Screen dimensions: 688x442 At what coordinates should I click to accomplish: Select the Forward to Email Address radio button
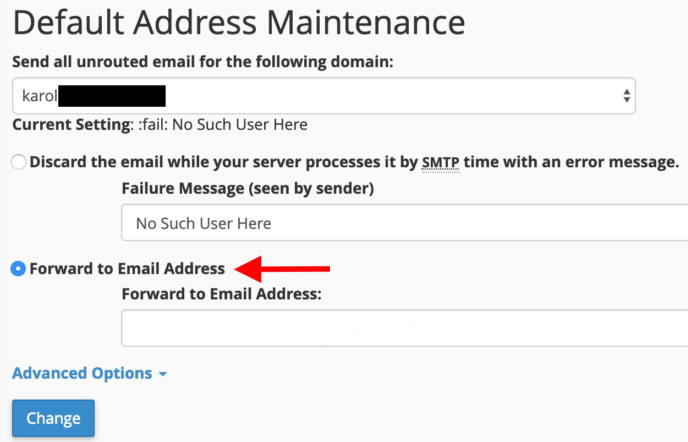(18, 268)
